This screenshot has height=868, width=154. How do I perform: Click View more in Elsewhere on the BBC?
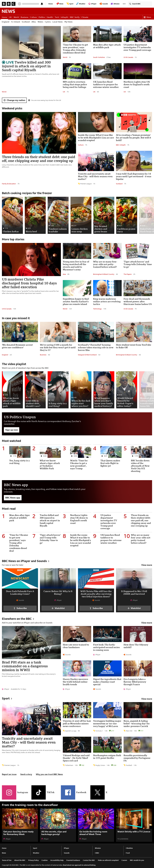click(147, 623)
